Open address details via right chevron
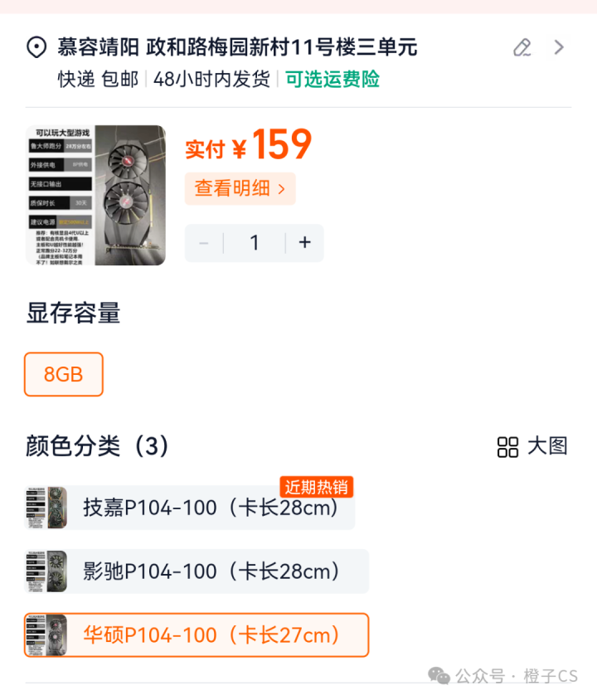This screenshot has width=597, height=700. (559, 47)
